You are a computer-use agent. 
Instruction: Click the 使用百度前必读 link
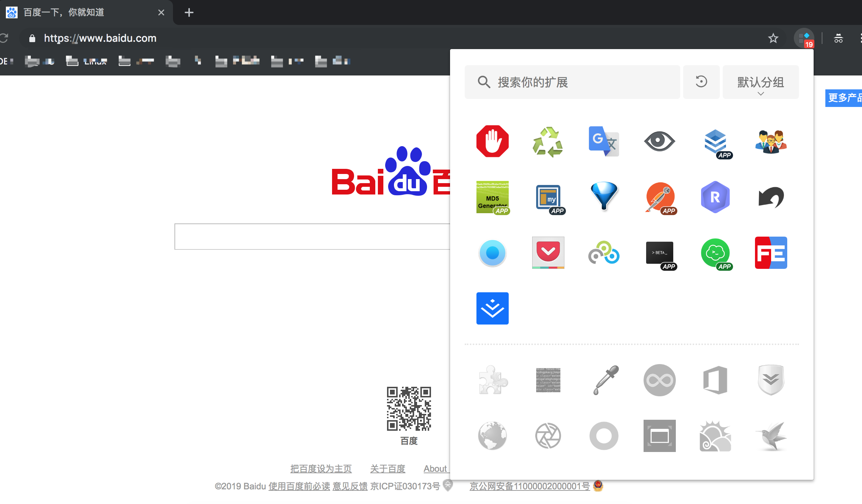[299, 486]
